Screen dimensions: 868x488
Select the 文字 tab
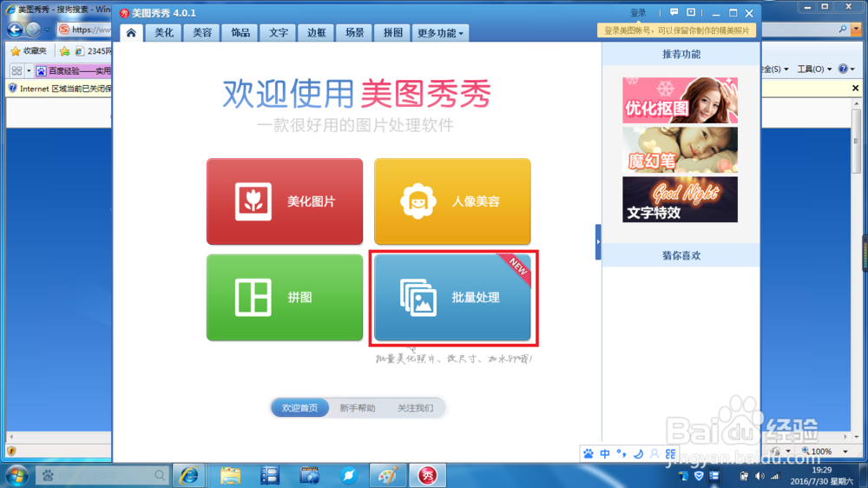[279, 33]
